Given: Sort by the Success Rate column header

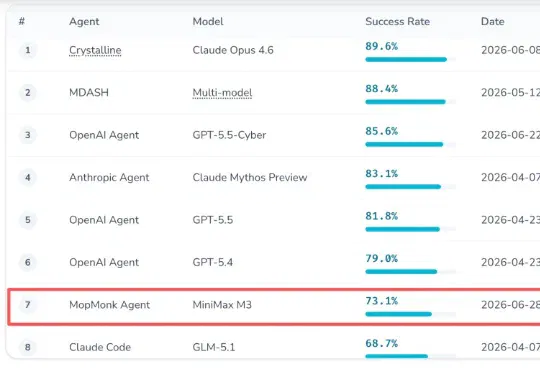Looking at the screenshot, I should (397, 22).
